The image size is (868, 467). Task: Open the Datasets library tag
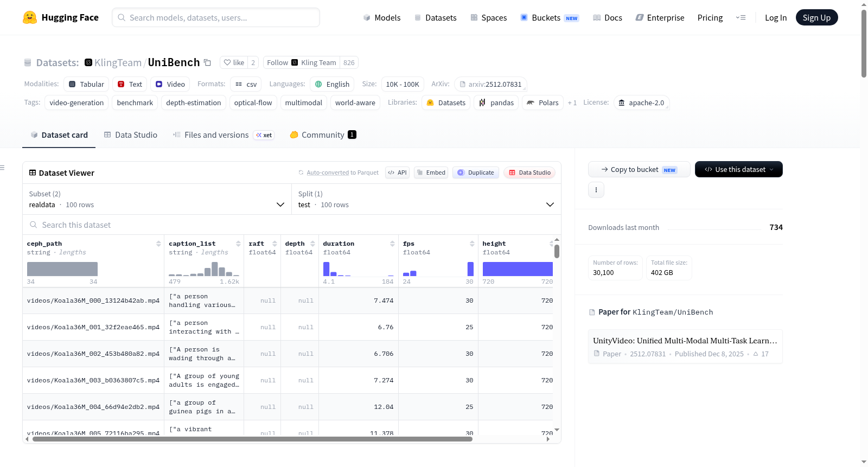pyautogui.click(x=446, y=103)
